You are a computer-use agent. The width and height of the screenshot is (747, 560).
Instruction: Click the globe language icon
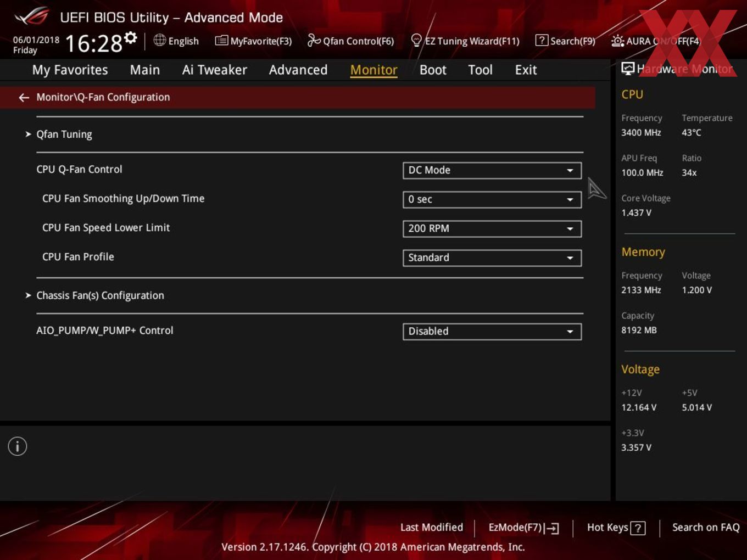[159, 40]
